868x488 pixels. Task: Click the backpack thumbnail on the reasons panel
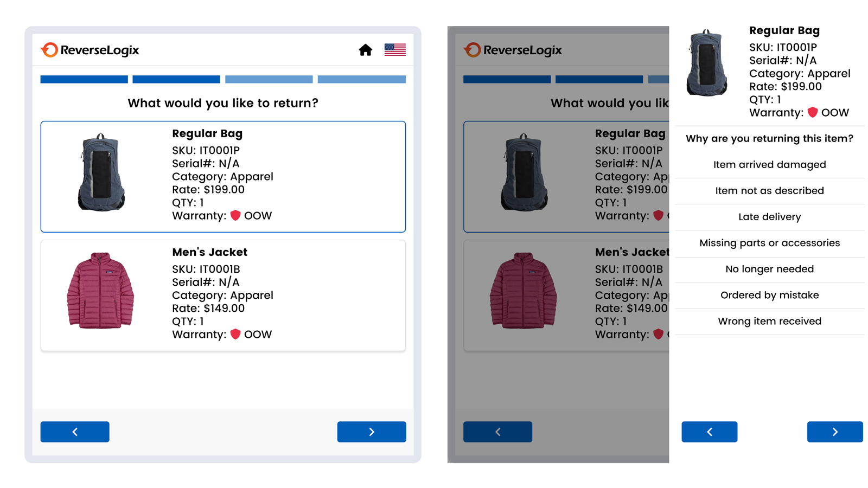707,64
